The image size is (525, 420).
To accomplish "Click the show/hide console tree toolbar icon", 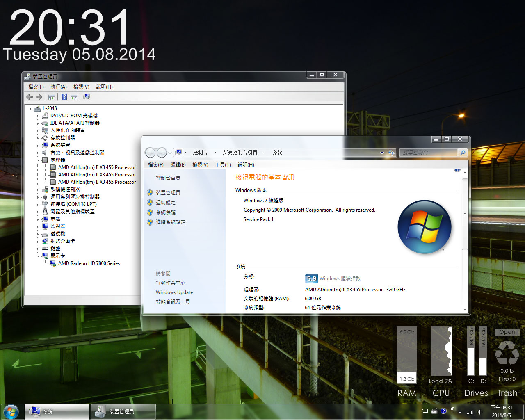I will (x=52, y=97).
